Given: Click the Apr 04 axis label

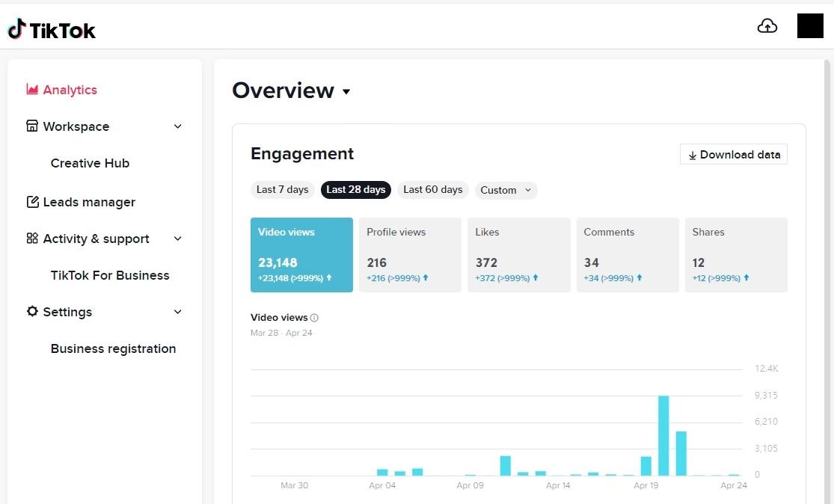Looking at the screenshot, I should point(382,485).
